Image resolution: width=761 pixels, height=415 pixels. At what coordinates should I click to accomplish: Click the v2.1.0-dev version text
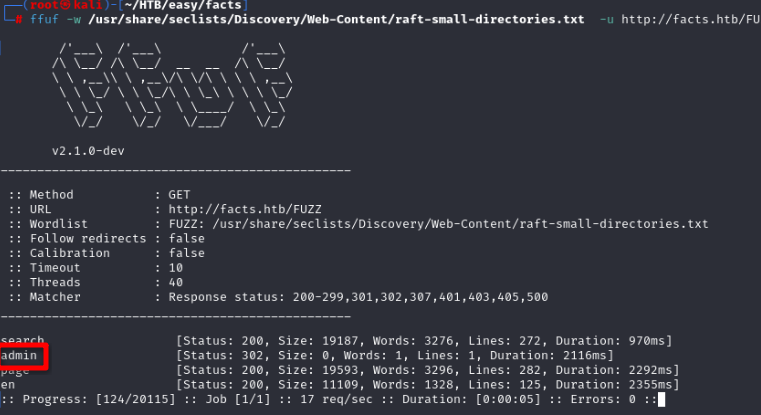point(89,151)
